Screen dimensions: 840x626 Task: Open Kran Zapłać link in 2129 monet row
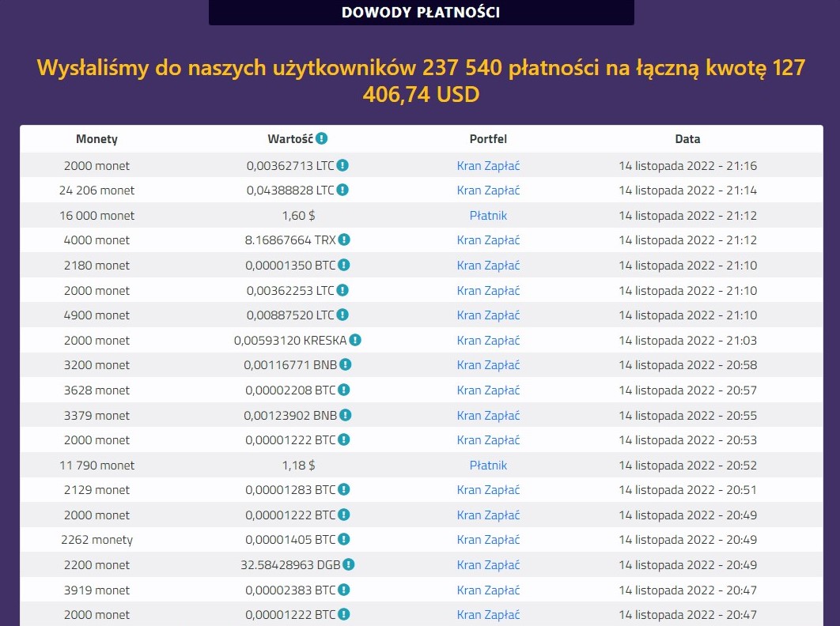488,490
